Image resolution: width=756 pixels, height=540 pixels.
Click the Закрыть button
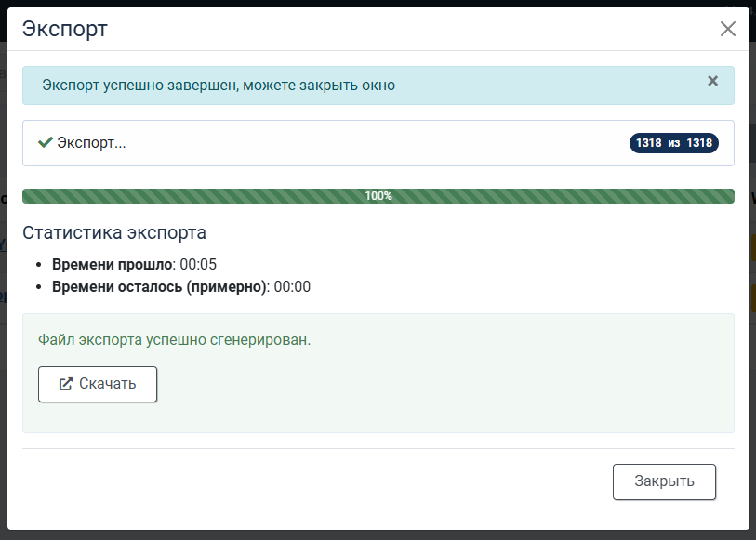(x=664, y=481)
